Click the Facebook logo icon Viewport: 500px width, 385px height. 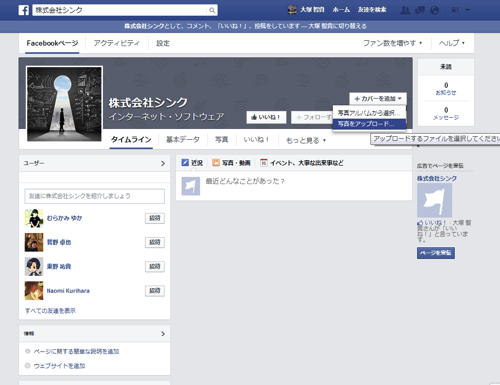(x=24, y=10)
